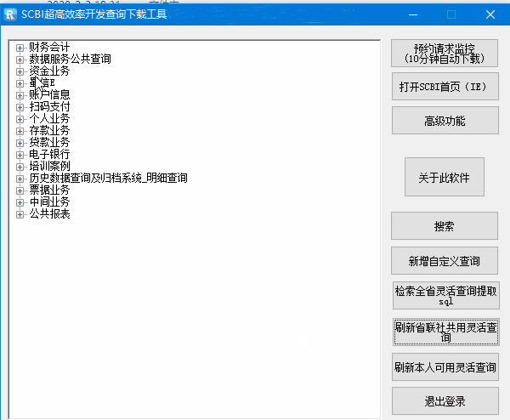
Task: Click the app icon in the title bar
Action: click(x=10, y=14)
